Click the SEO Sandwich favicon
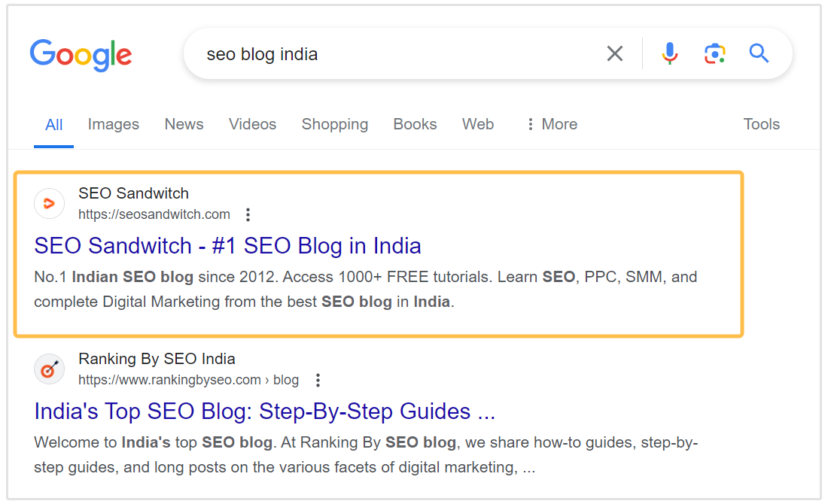 (50, 204)
